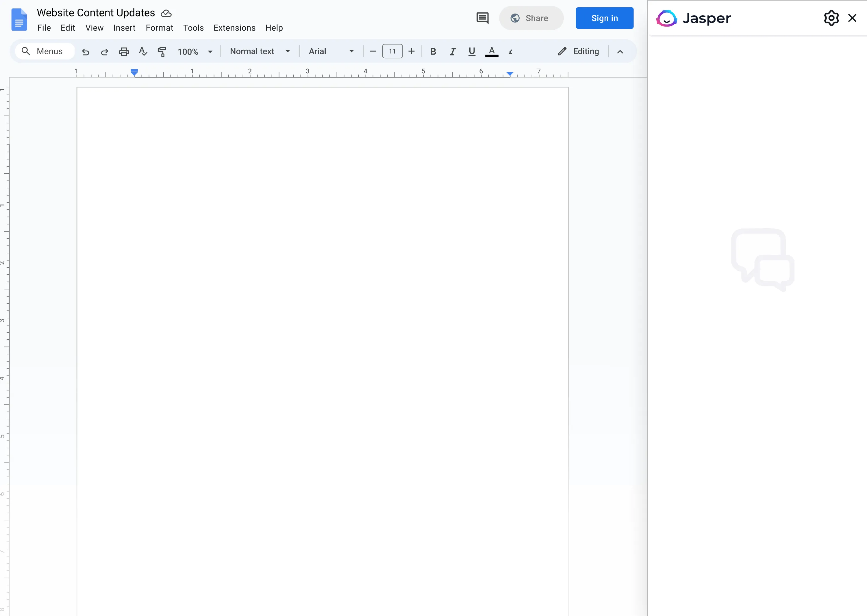Open the 100% zoom dropdown
Image resolution: width=867 pixels, height=616 pixels.
tap(195, 52)
